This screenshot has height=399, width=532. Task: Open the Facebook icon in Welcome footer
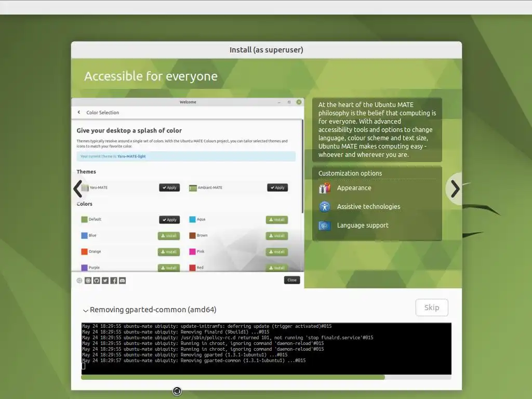(114, 281)
